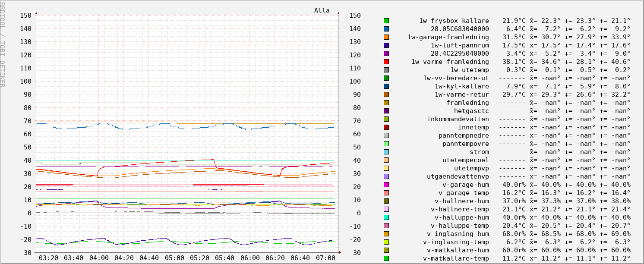Viewport: 644px width, 264px height.
Task: Select the cyan swatch beside v-halluppe-hum
Action: point(386,217)
